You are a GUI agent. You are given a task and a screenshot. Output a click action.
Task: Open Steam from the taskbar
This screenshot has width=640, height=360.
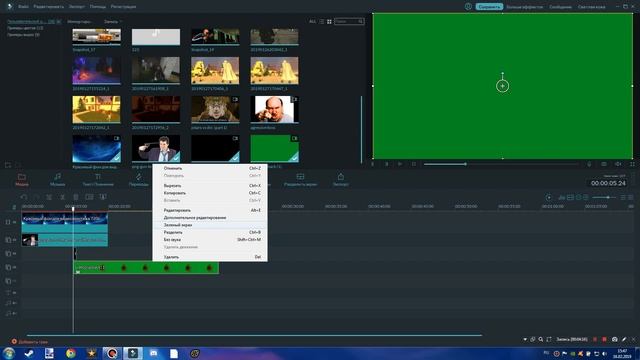pos(29,353)
